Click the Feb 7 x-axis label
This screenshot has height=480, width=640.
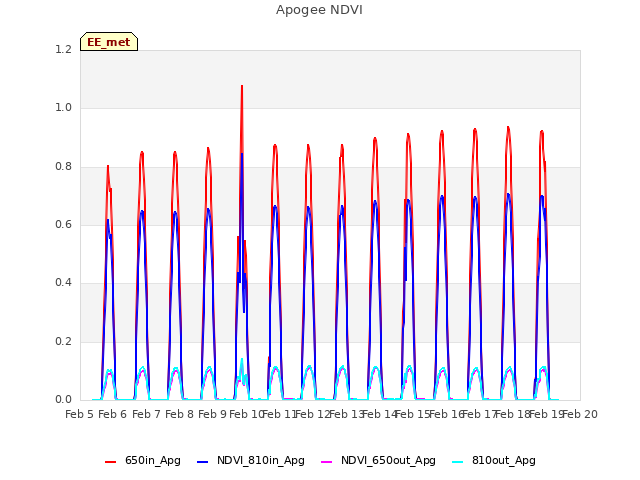pyautogui.click(x=146, y=414)
